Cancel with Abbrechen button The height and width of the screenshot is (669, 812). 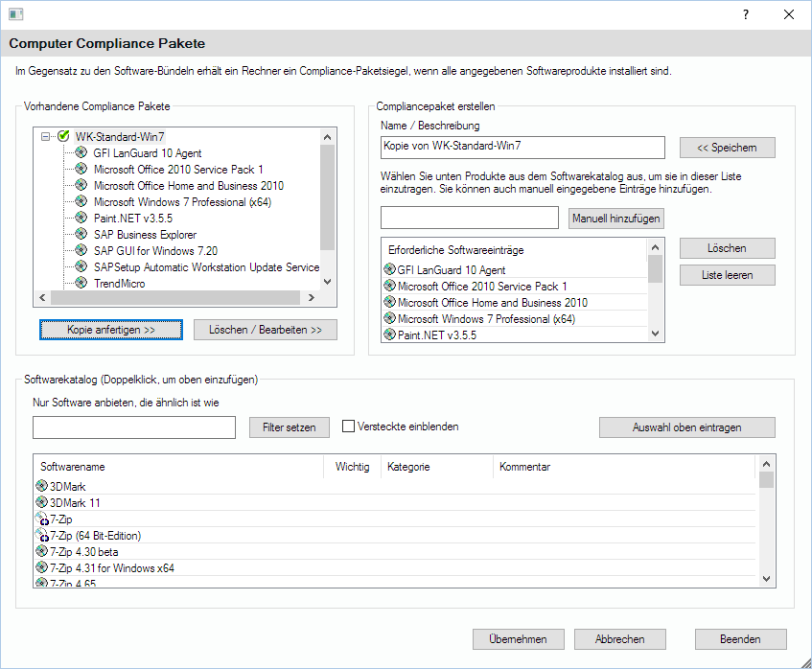click(620, 639)
